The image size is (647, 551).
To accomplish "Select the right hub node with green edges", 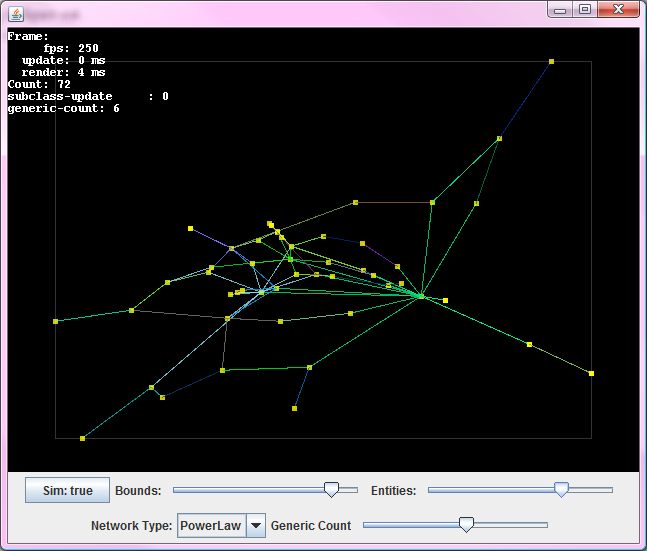I will coord(422,296).
